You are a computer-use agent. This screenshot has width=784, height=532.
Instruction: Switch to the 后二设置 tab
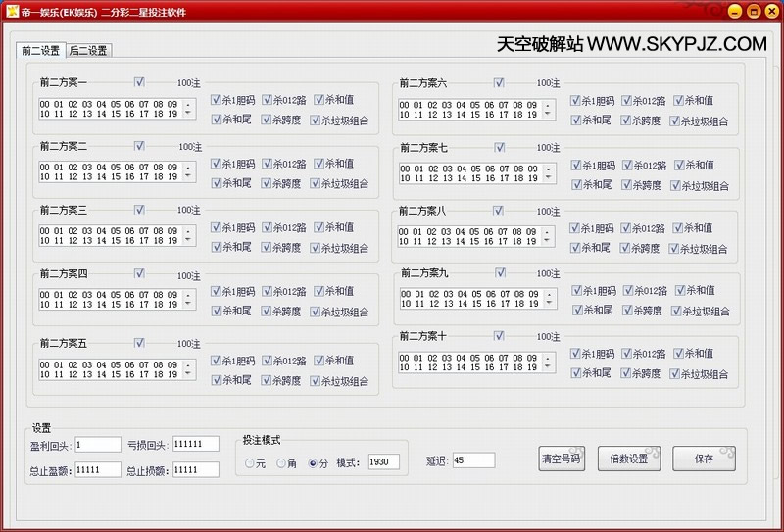(88, 50)
